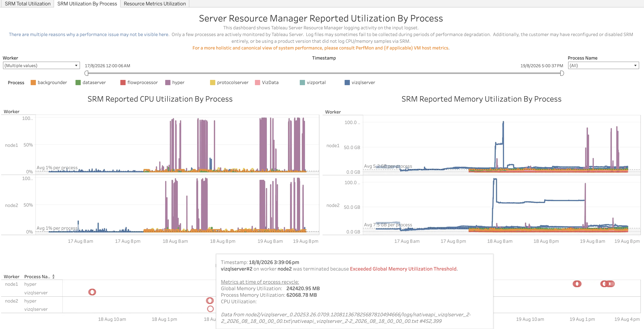Click the '18 Aug 10 am' termination timeline axis label
This screenshot has width=644, height=329.
pyautogui.click(x=112, y=319)
